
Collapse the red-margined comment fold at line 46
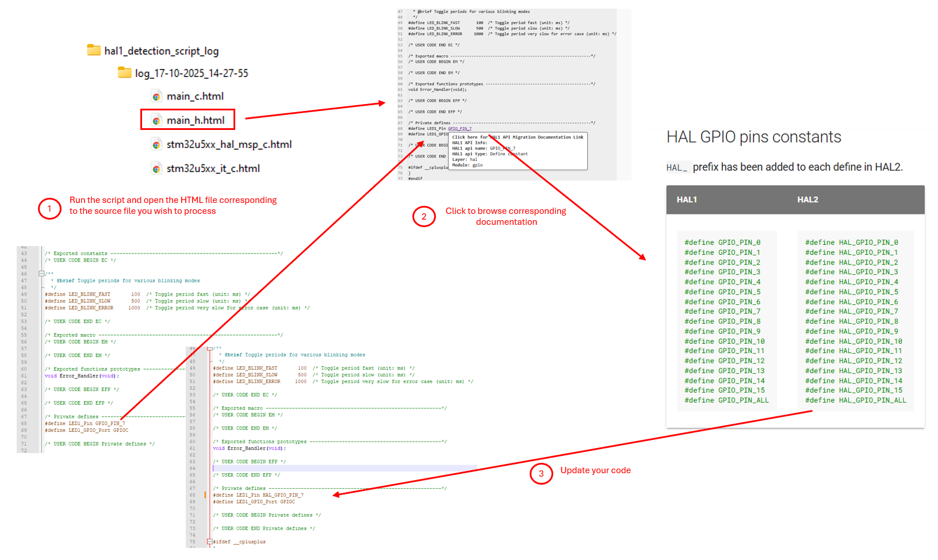coord(209,348)
